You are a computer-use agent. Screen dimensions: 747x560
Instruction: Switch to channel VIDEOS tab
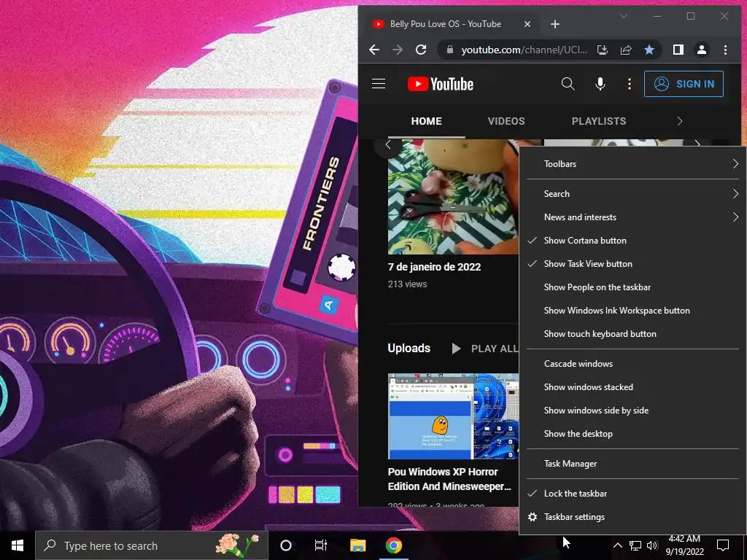pos(506,121)
